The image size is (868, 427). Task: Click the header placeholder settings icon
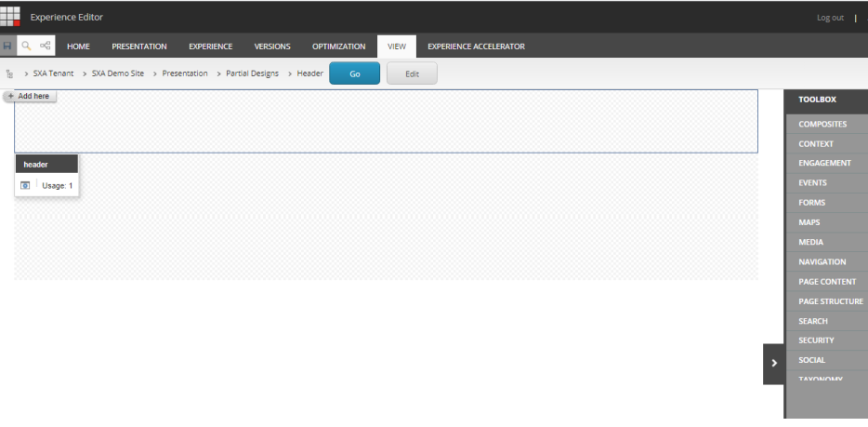25,185
